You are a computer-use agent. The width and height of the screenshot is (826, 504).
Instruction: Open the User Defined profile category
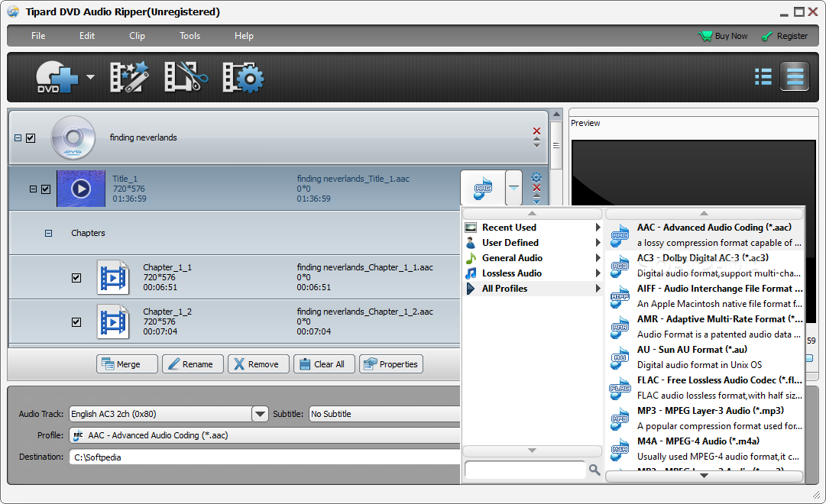[x=533, y=243]
